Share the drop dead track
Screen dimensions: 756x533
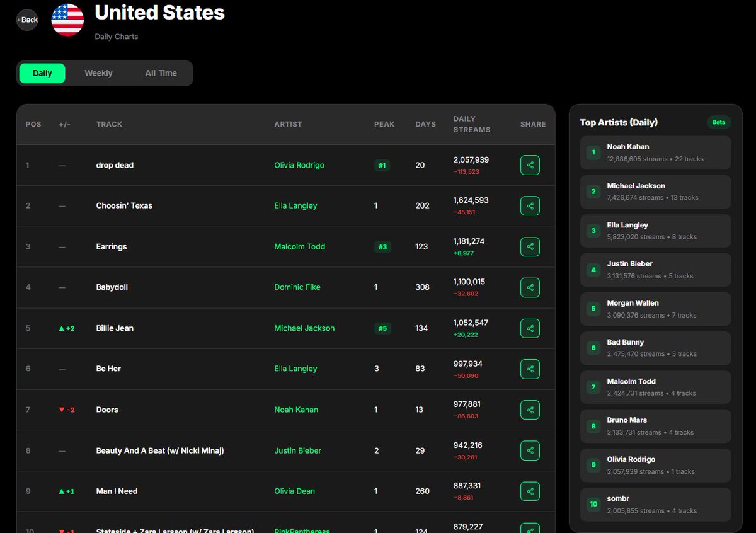pyautogui.click(x=530, y=165)
